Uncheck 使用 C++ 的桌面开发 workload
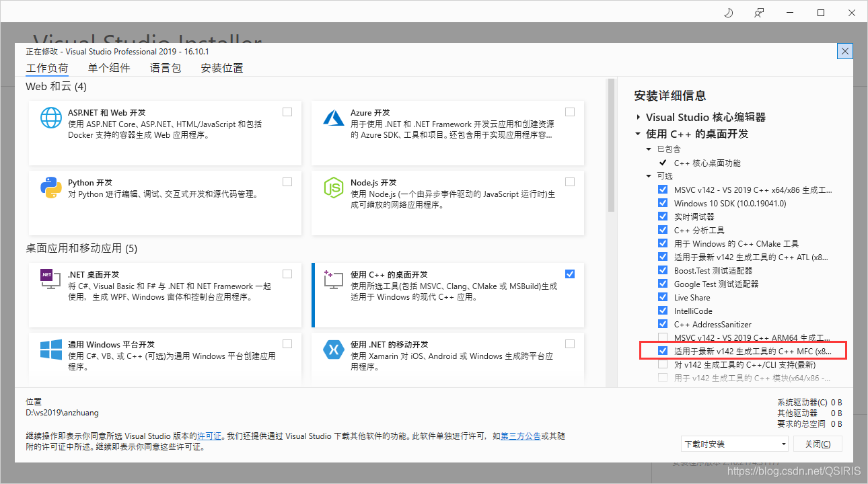 pyautogui.click(x=570, y=274)
